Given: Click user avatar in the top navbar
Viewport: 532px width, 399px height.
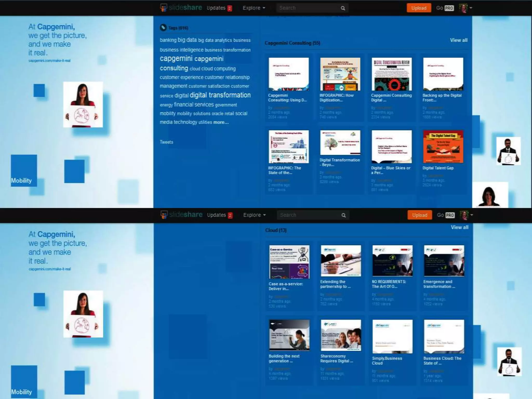Looking at the screenshot, I should click(x=463, y=8).
